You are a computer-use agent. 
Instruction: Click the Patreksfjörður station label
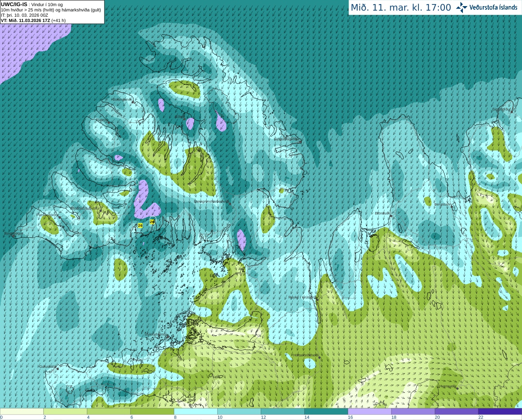(47, 215)
